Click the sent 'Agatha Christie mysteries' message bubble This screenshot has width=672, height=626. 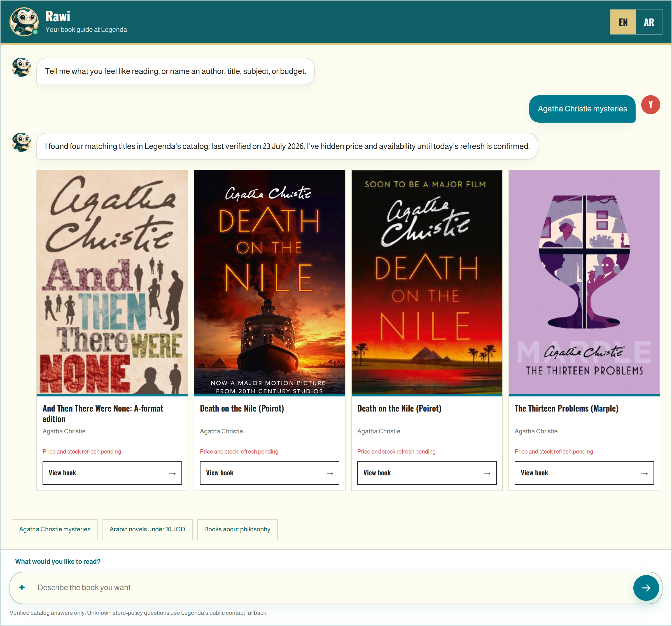click(582, 109)
